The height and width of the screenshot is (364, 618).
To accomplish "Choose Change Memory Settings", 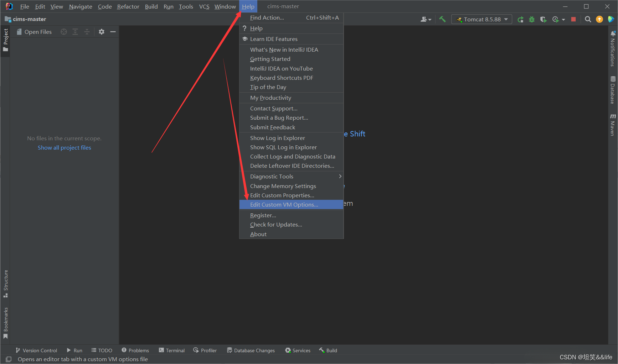I will [292, 186].
